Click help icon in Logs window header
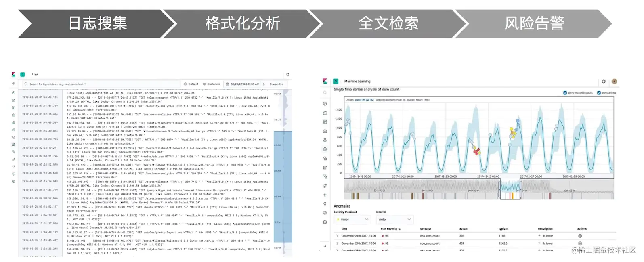This screenshot has height=262, width=644. pyautogui.click(x=288, y=74)
